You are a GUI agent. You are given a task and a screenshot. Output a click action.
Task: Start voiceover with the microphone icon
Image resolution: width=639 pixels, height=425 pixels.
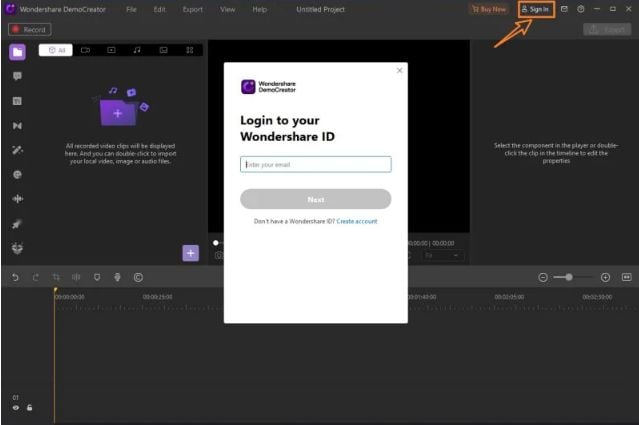click(x=117, y=277)
